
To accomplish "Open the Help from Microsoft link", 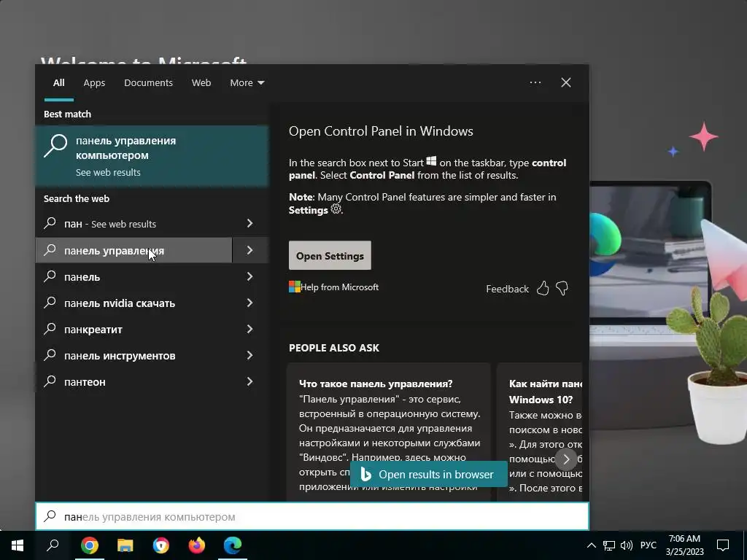I will (334, 287).
